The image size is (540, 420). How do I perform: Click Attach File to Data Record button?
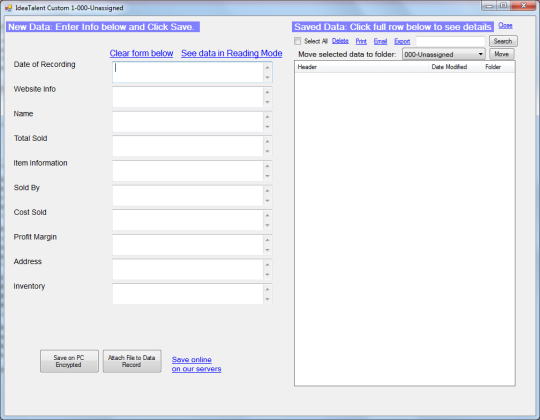tap(132, 361)
